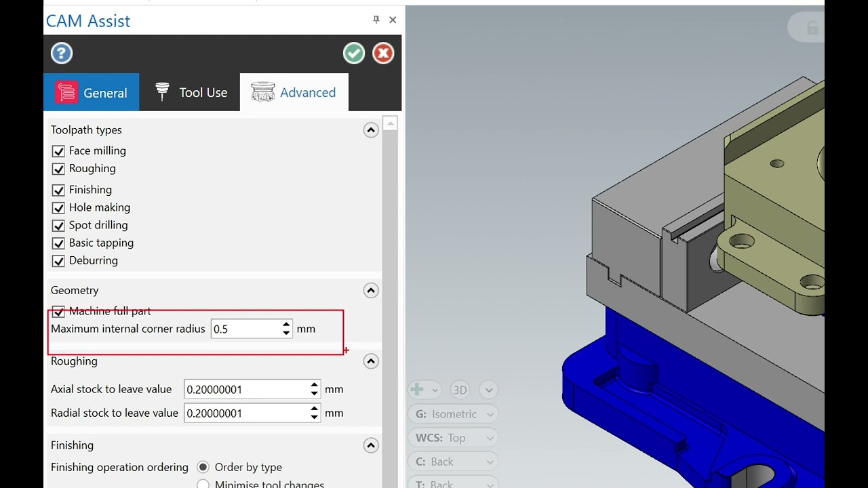This screenshot has height=488, width=868.
Task: Collapse the Finishing section
Action: [x=371, y=445]
